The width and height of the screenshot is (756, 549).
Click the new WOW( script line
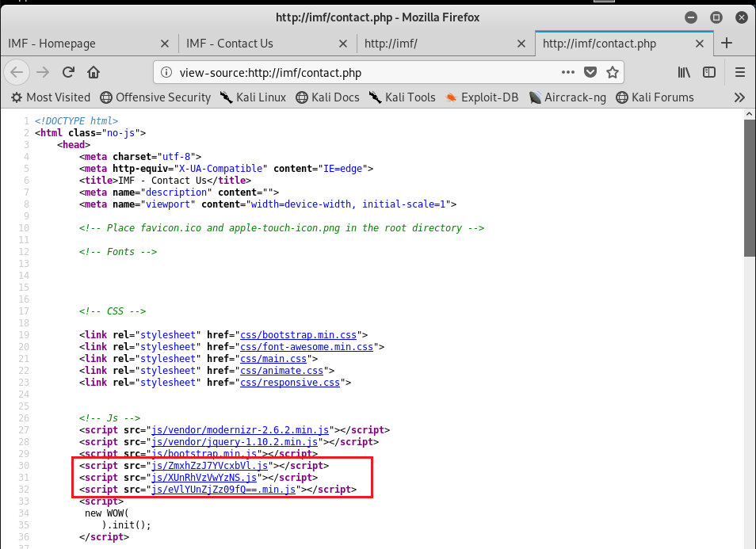tap(106, 513)
